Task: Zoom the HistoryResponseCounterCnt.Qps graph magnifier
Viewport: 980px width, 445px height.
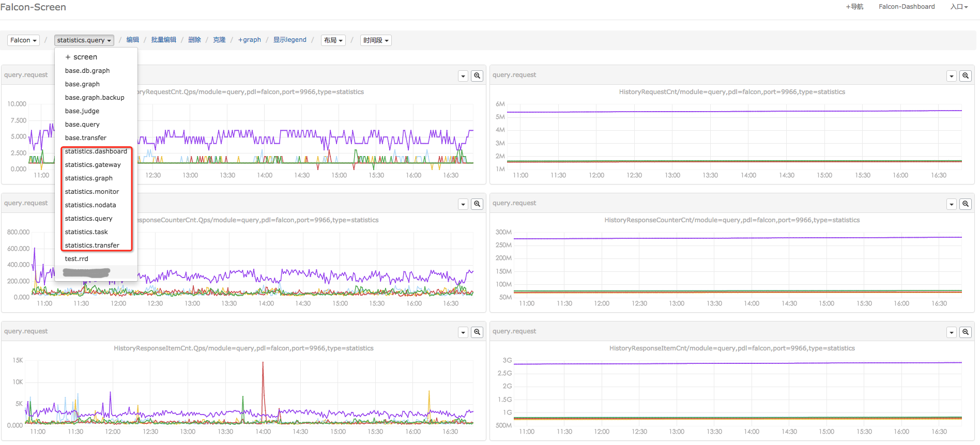Action: (477, 204)
